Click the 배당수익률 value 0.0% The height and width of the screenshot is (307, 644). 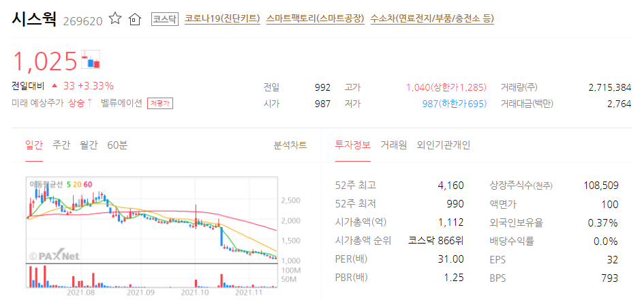point(606,242)
